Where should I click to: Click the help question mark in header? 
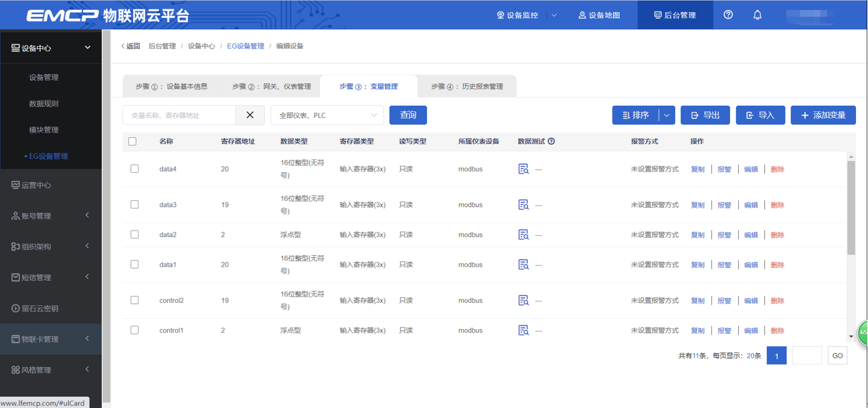728,15
